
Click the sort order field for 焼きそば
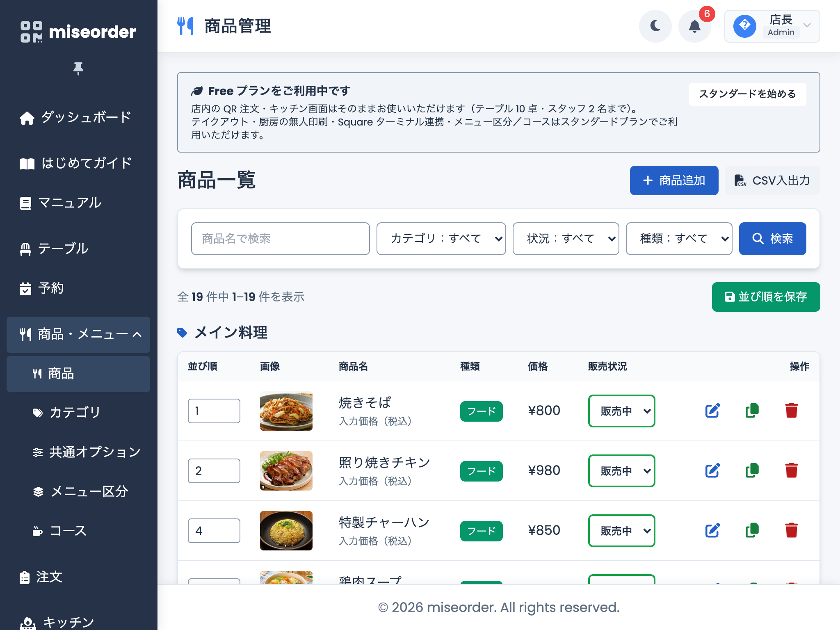(x=214, y=411)
